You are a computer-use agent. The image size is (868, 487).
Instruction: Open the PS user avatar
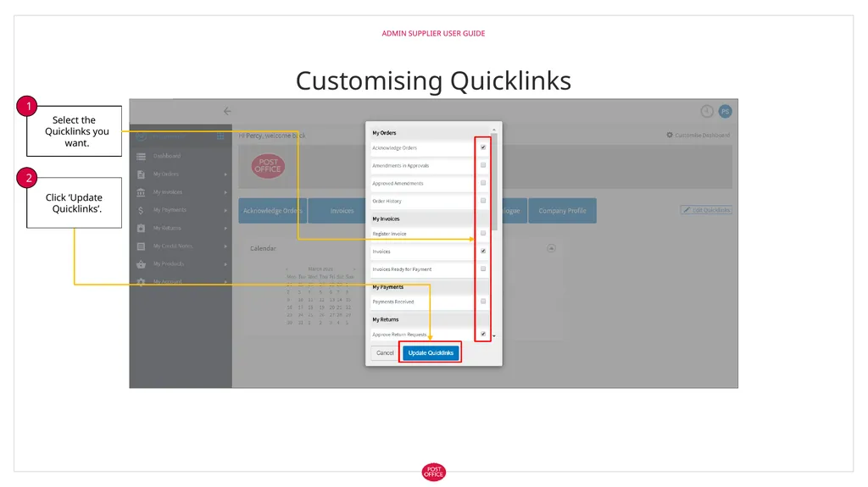pos(726,111)
